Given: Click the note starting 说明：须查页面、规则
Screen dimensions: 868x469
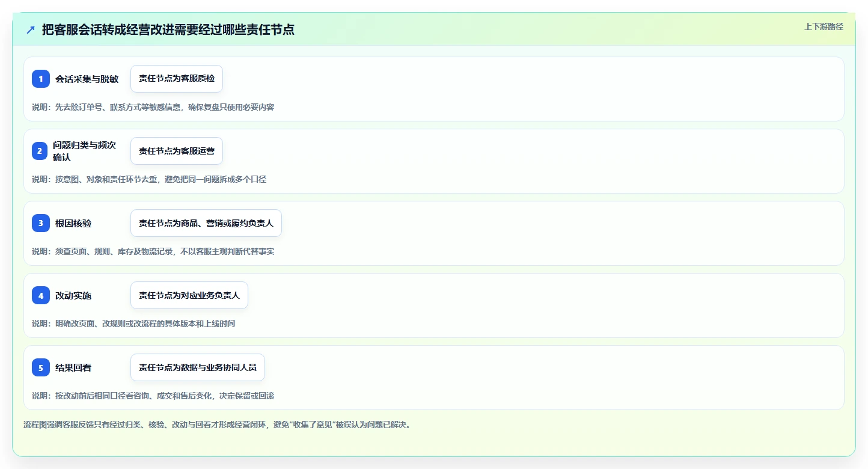Looking at the screenshot, I should (x=153, y=251).
